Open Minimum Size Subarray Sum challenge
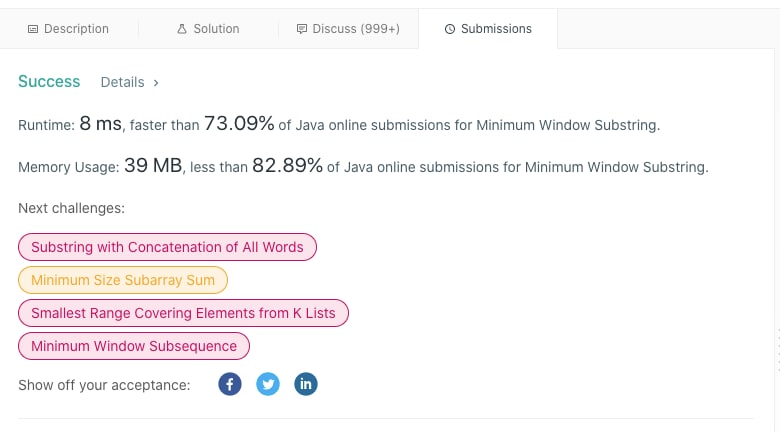 pos(123,280)
